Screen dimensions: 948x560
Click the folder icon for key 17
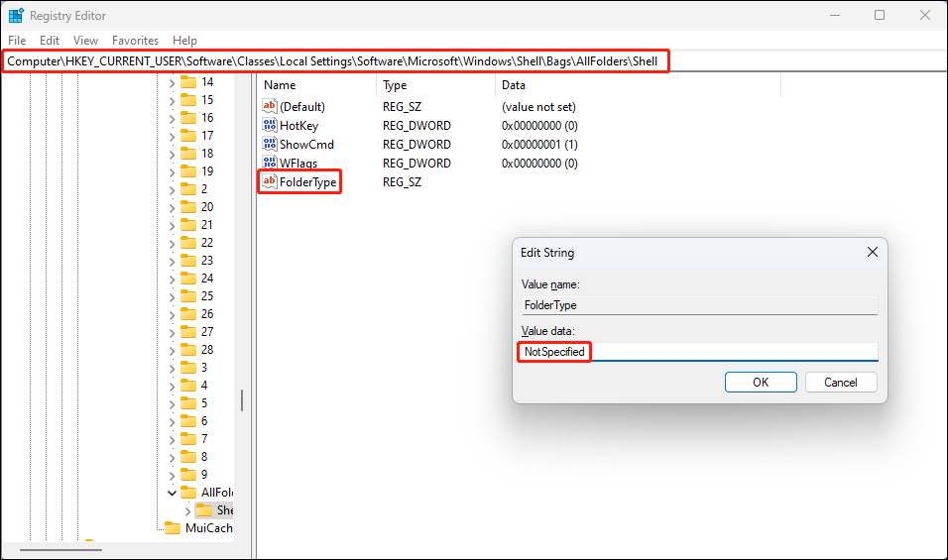[188, 136]
